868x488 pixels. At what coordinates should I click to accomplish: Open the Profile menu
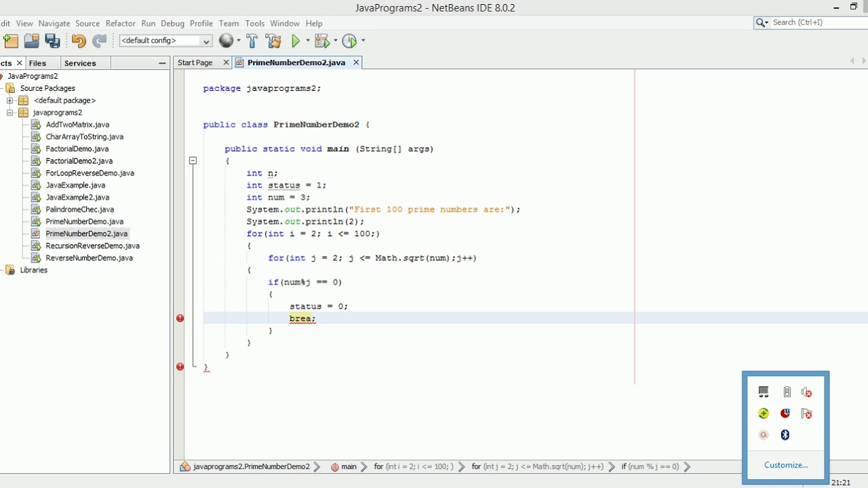click(201, 23)
